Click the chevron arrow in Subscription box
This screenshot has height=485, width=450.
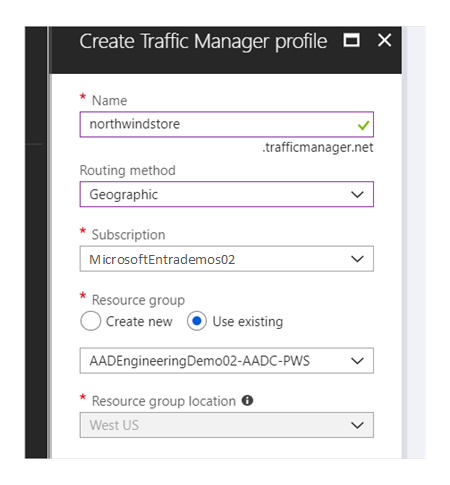(x=357, y=259)
